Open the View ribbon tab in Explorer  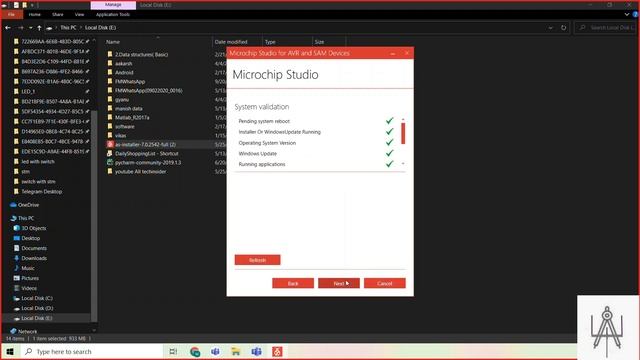(79, 15)
